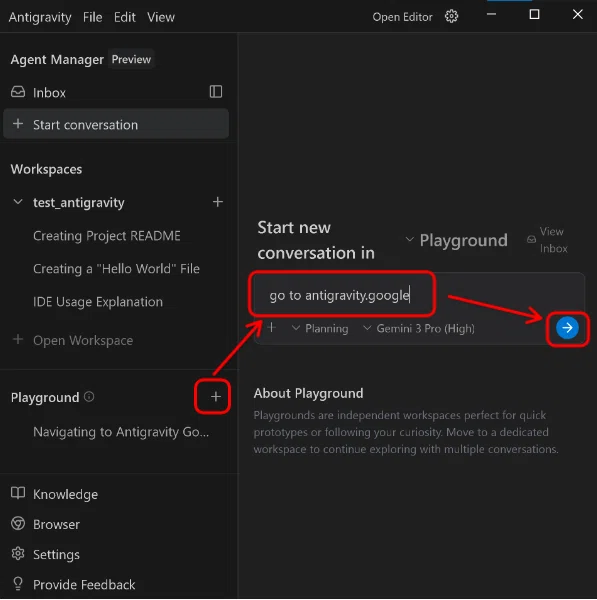
Task: Open Provide Feedback
Action: click(84, 585)
